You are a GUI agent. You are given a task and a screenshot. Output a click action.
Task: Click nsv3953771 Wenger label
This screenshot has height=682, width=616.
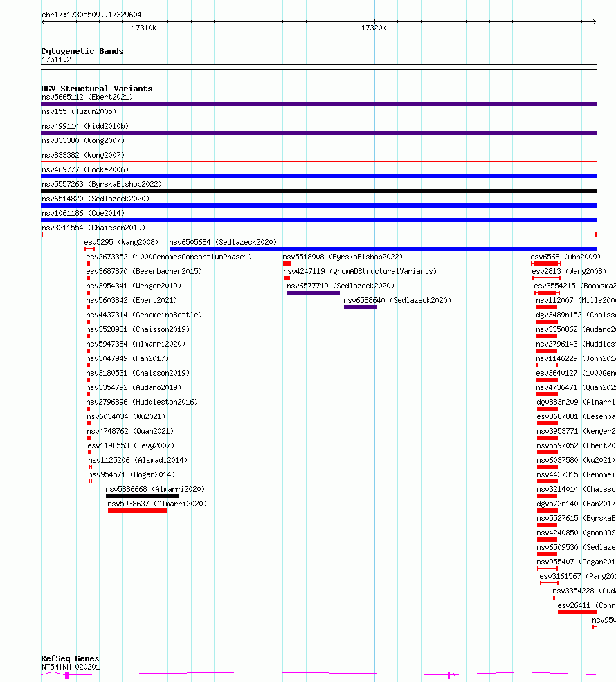pos(577,431)
